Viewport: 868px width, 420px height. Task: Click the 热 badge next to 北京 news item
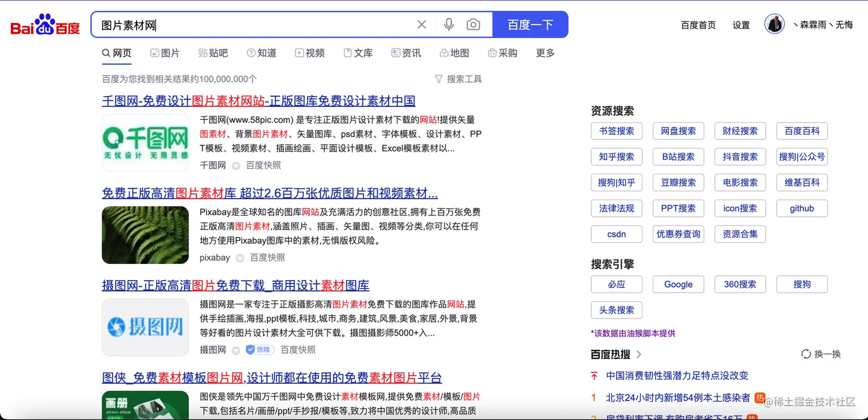(x=759, y=397)
